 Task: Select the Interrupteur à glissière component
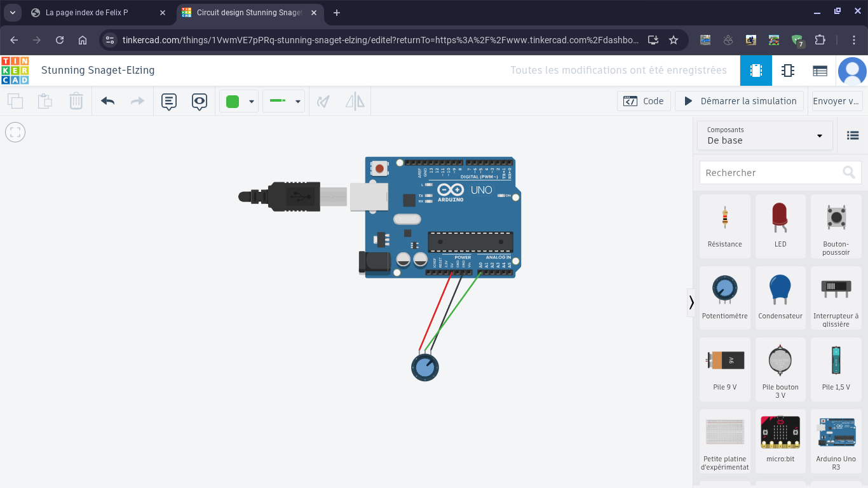[x=836, y=298]
